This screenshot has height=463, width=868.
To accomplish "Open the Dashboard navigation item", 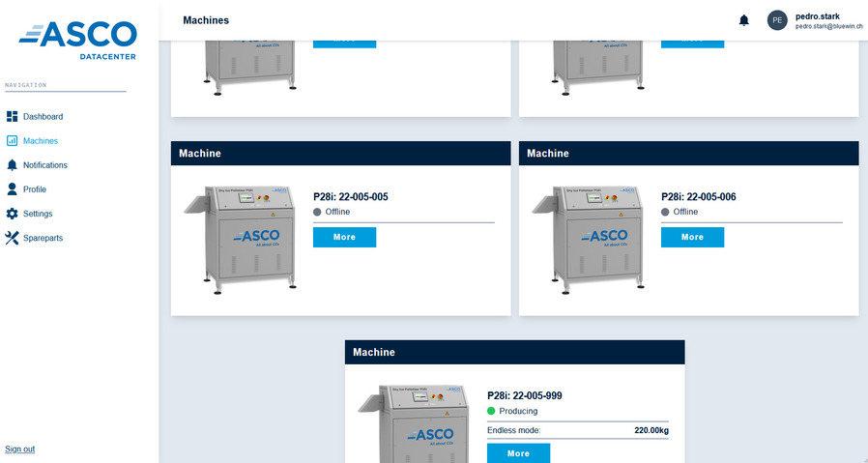I will click(x=43, y=117).
